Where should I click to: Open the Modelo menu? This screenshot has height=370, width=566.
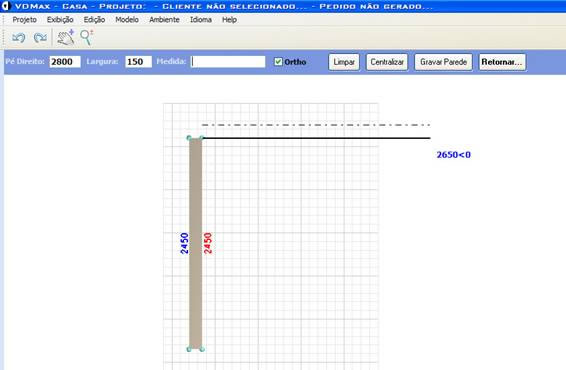coord(127,20)
